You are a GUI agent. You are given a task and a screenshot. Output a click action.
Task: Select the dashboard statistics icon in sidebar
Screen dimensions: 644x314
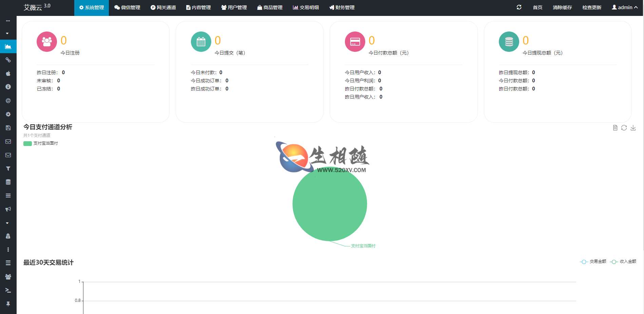8,46
